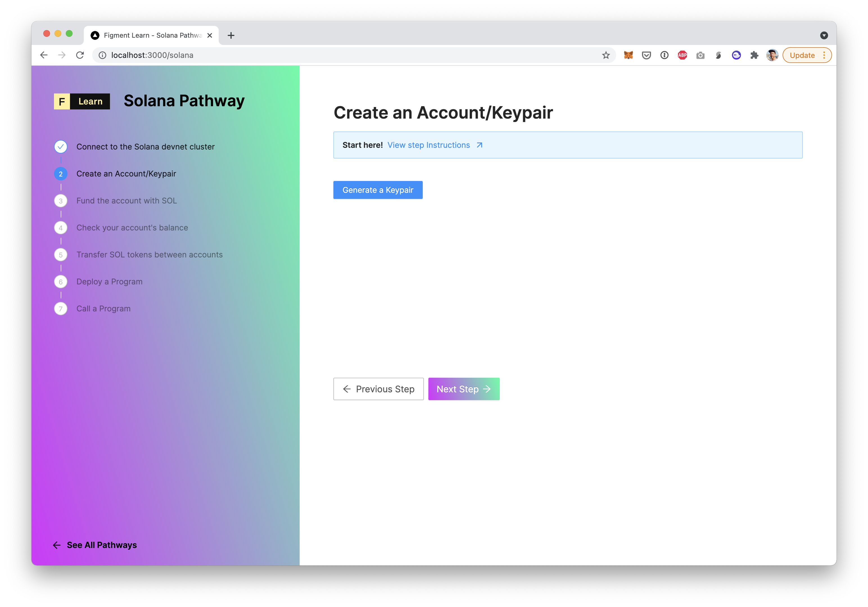Viewport: 868px width, 607px height.
Task: Click the browser refresh icon
Action: pyautogui.click(x=80, y=55)
